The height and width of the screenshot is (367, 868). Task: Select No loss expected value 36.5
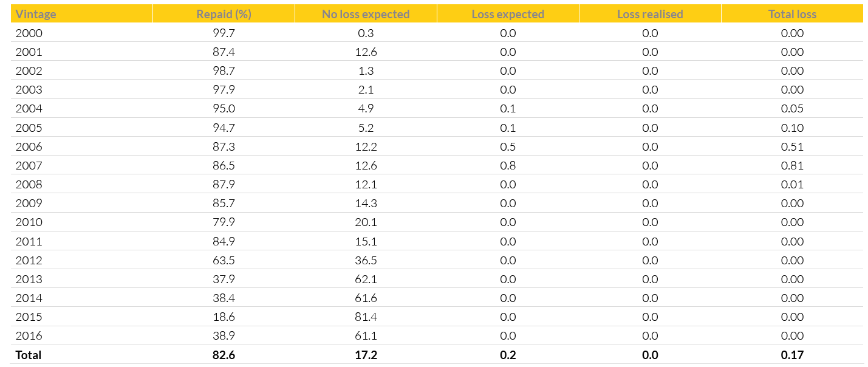[366, 261]
